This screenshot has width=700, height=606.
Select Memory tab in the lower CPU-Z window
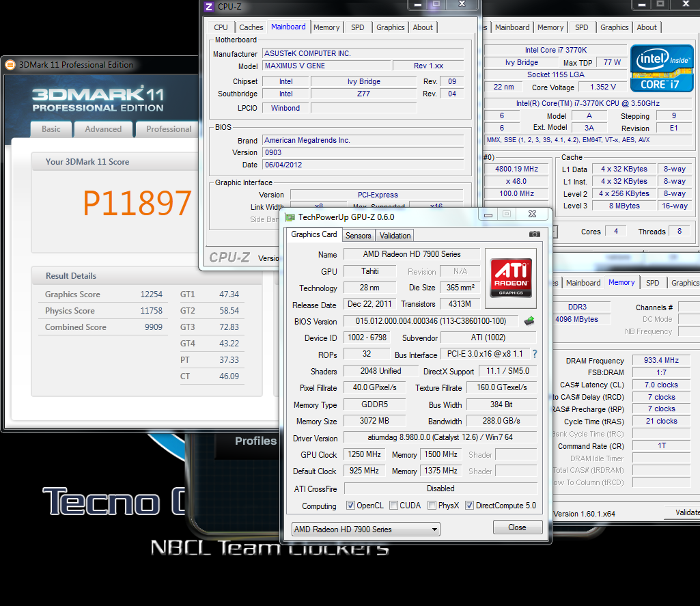tap(621, 282)
